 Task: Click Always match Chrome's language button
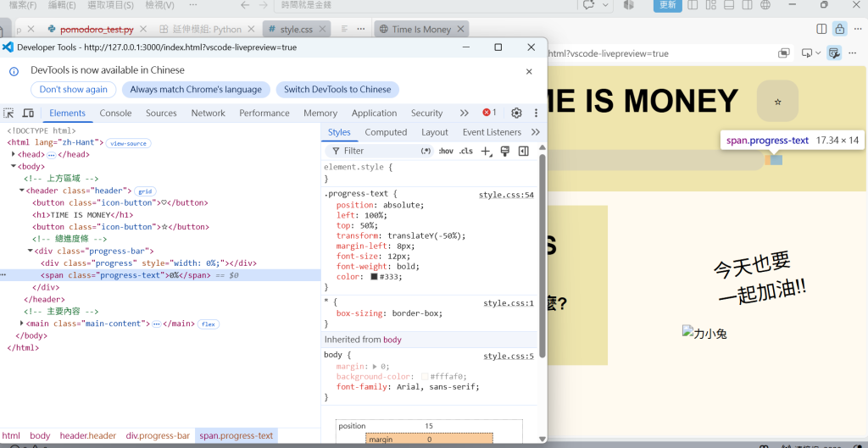[x=196, y=90]
